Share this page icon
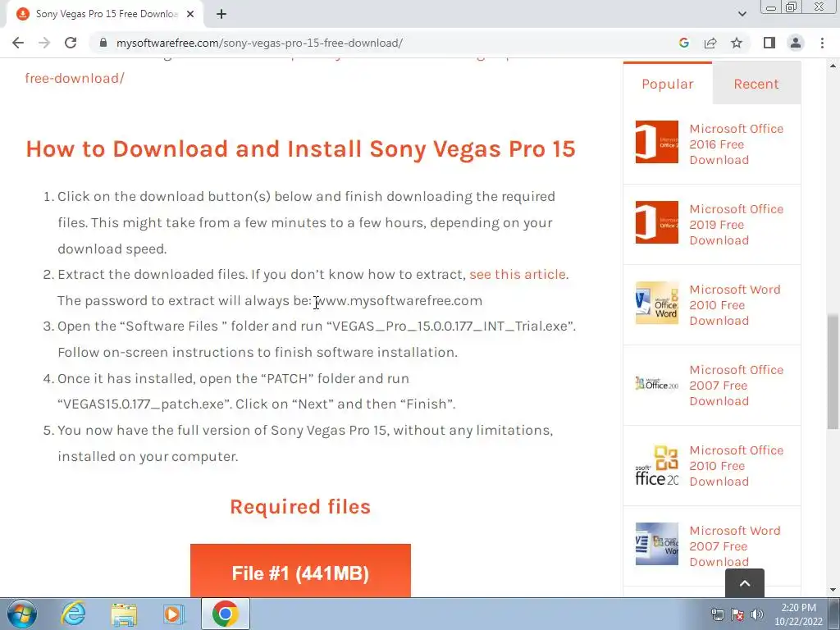 point(710,43)
